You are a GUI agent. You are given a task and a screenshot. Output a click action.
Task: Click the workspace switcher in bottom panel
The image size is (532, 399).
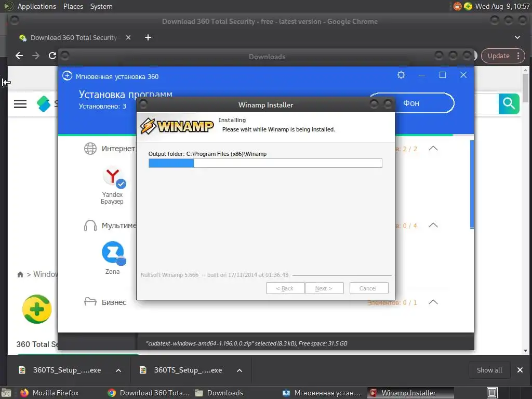pyautogui.click(x=492, y=393)
